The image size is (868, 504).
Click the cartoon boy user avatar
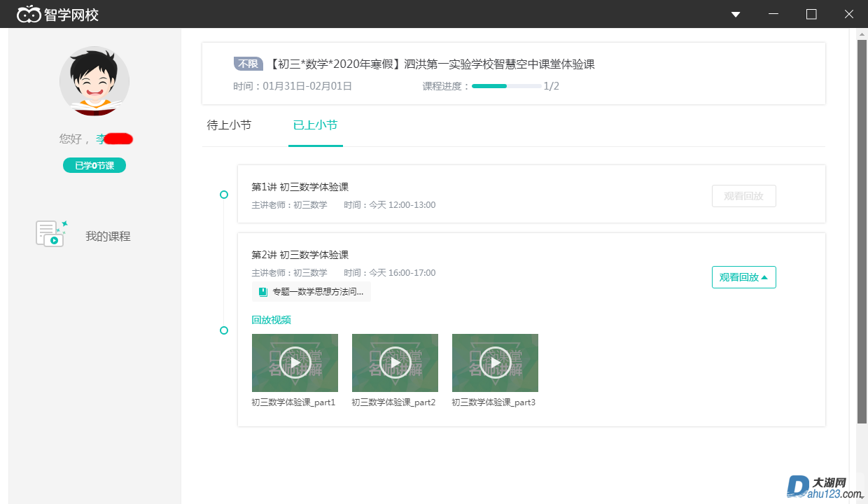(x=94, y=81)
